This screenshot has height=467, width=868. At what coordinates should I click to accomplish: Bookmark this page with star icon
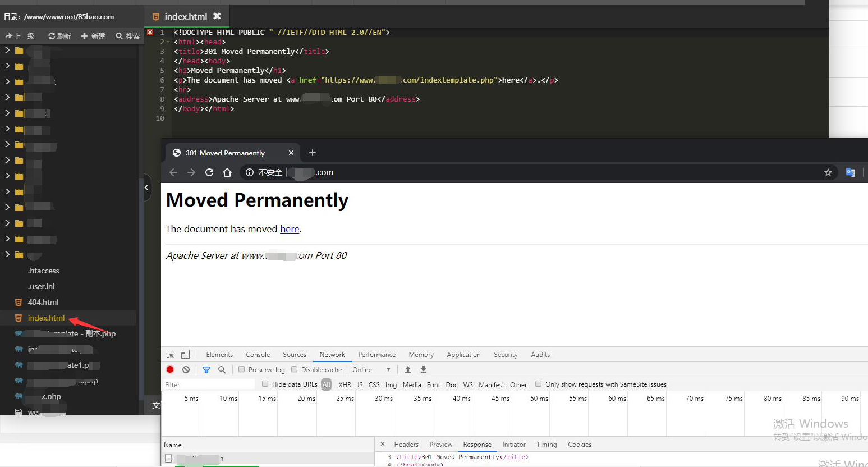[828, 172]
